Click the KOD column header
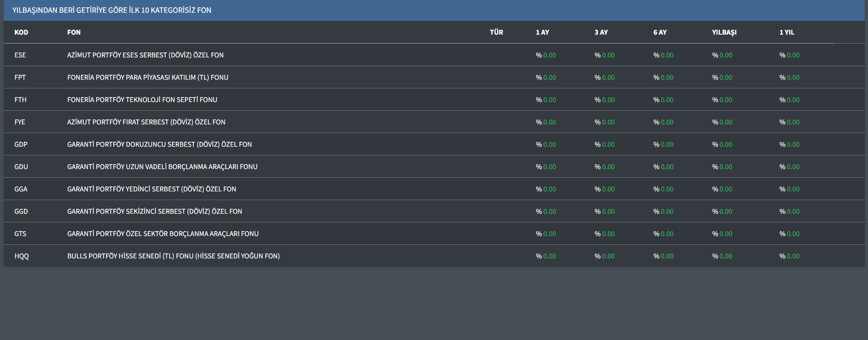 tap(21, 32)
